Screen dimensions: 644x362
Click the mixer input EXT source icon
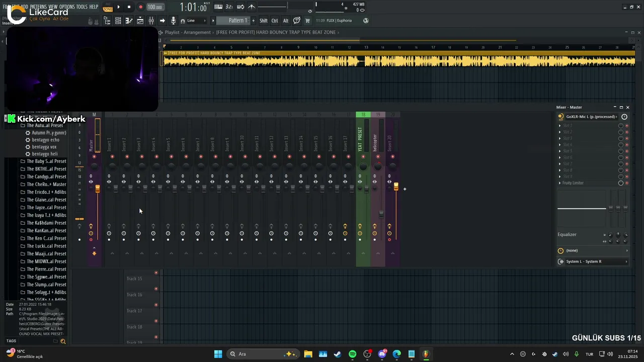(561, 117)
